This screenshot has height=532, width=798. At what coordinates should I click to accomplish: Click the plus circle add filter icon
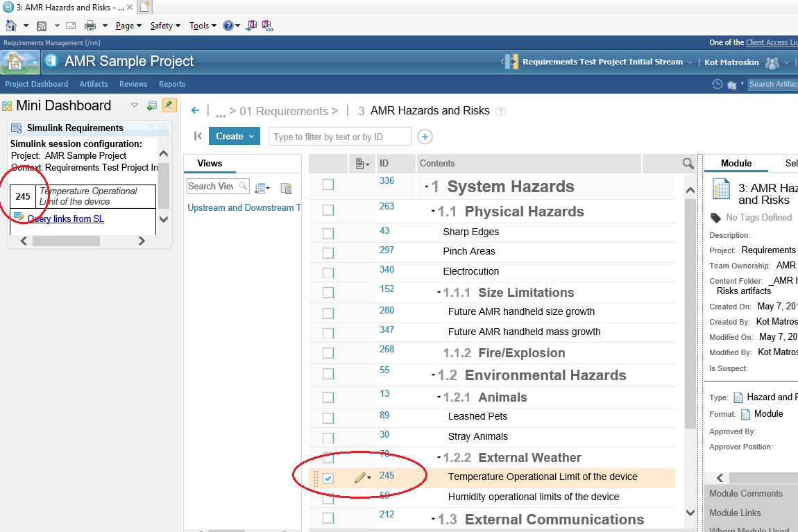[425, 137]
